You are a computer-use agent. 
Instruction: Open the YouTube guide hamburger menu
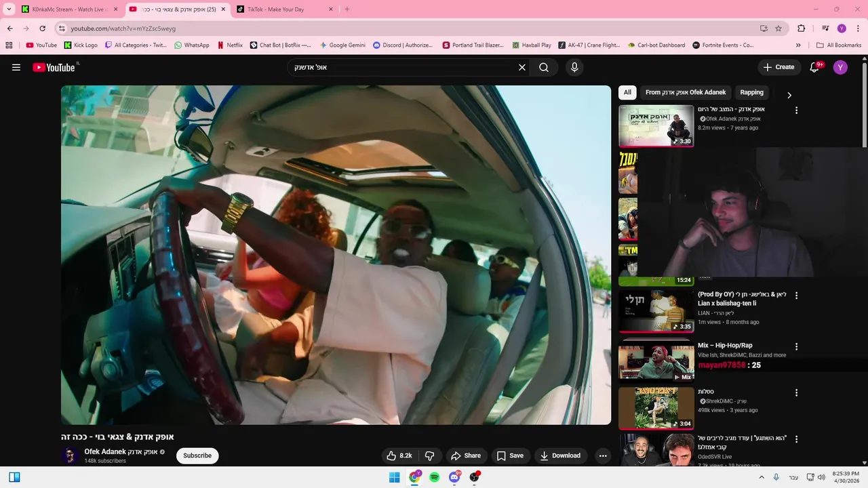pos(16,67)
